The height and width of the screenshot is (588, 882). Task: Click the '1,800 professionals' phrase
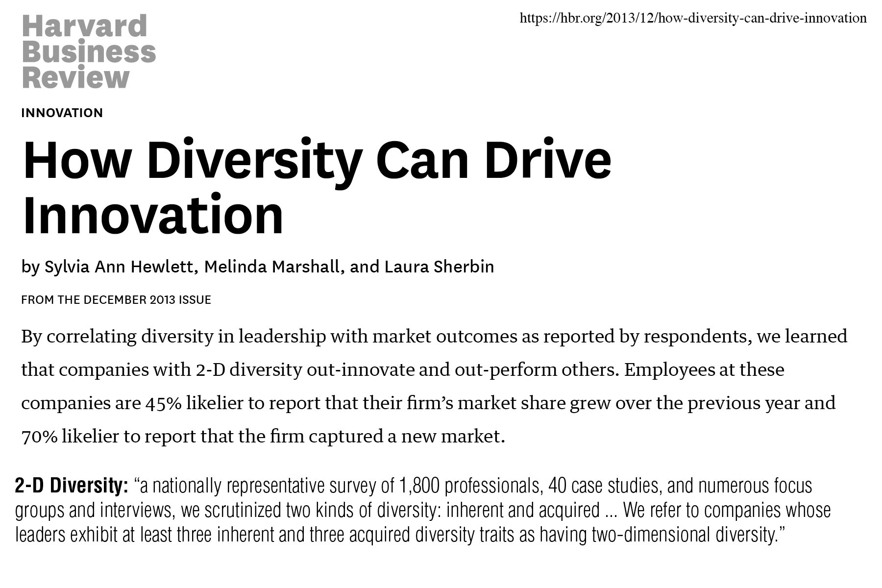click(470, 486)
